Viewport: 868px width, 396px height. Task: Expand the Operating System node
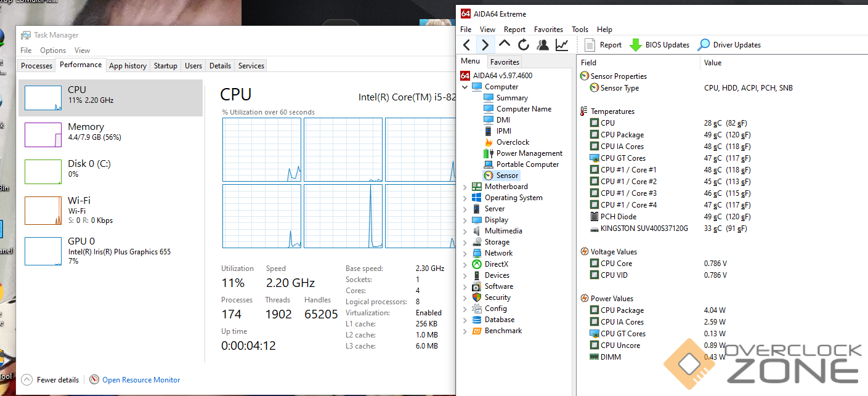[464, 198]
